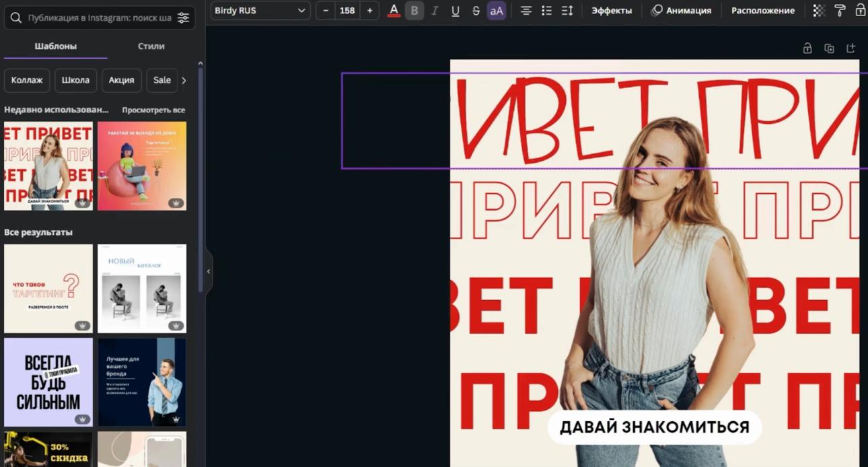Open text color picker

tap(394, 11)
